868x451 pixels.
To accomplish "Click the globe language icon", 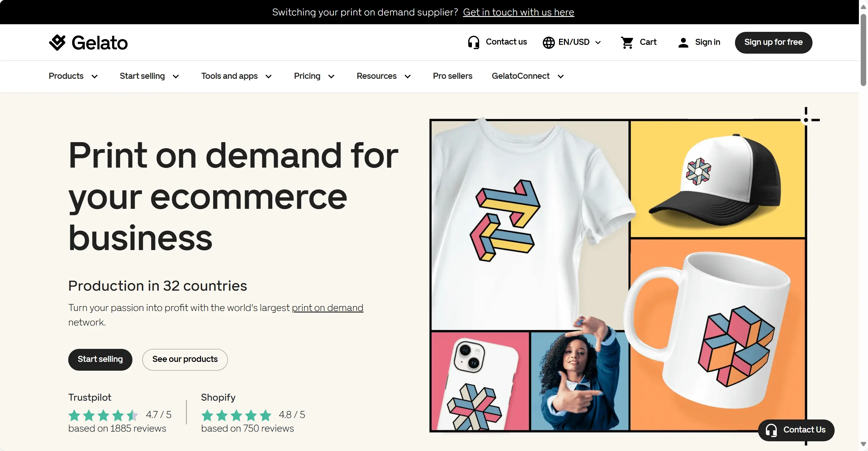I will coord(549,42).
